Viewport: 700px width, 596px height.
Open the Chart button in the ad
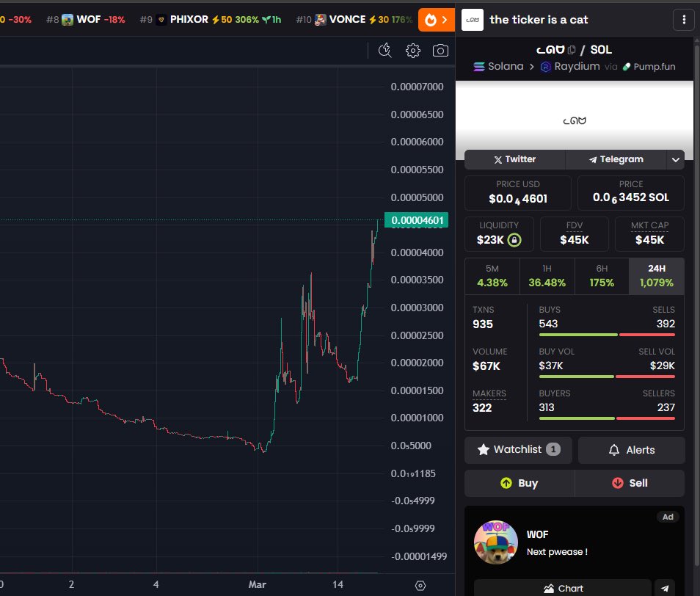point(563,588)
